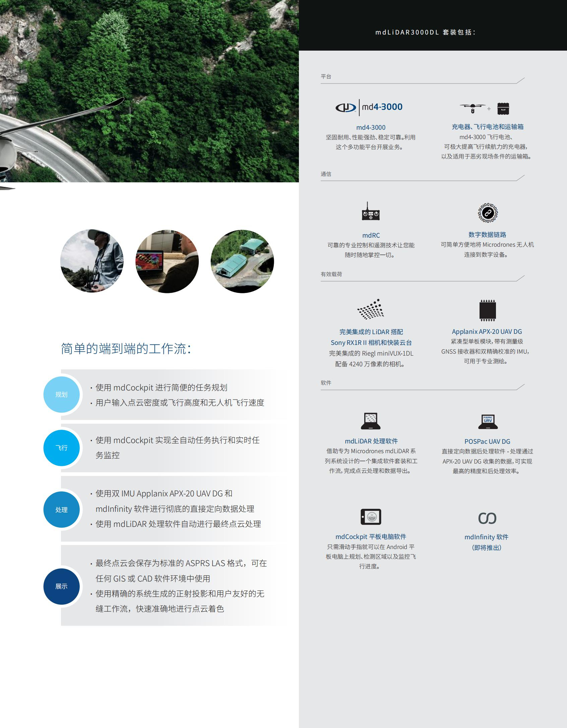Image resolution: width=567 pixels, height=728 pixels.
Task: Click the mdCockpit tablet icon
Action: coord(371,517)
